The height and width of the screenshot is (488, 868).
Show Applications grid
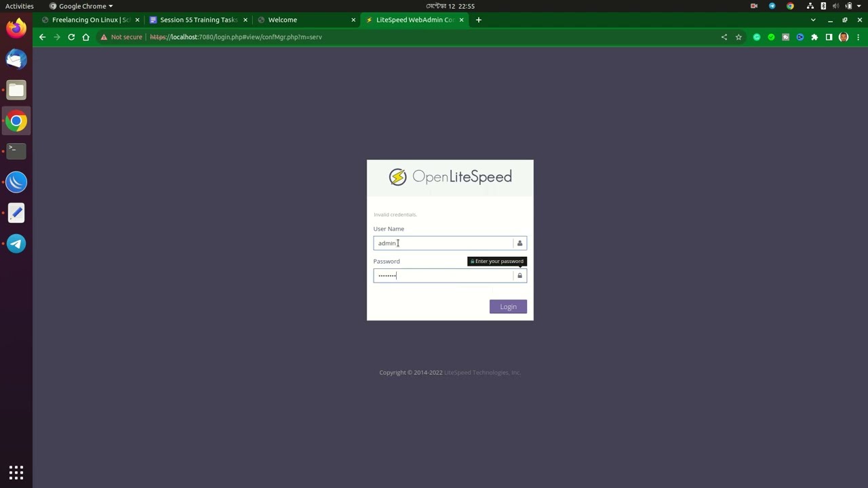[x=16, y=472]
